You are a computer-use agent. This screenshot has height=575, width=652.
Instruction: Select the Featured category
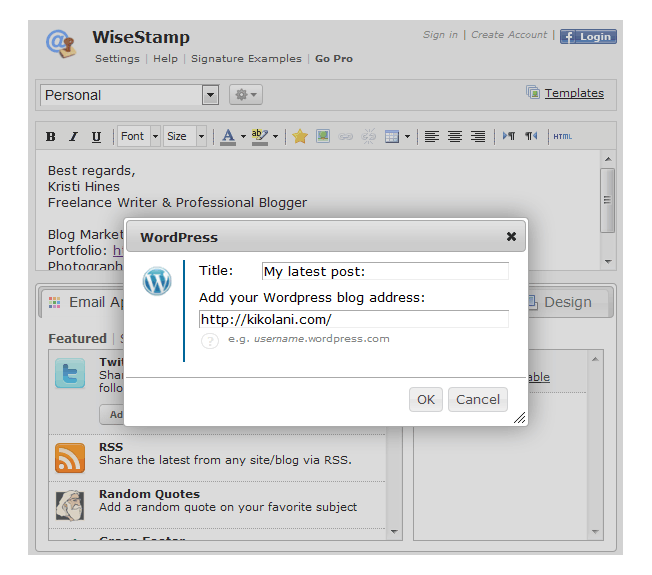point(77,338)
